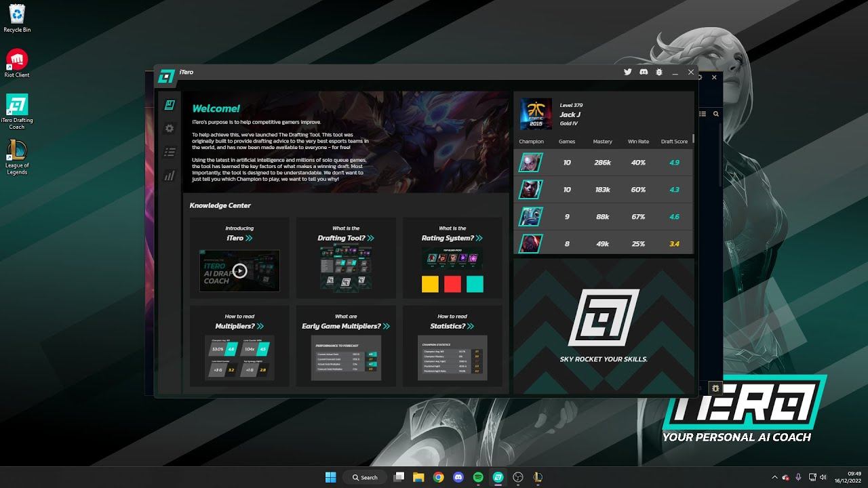Open Spotify from the taskbar
The image size is (868, 488).
(477, 477)
